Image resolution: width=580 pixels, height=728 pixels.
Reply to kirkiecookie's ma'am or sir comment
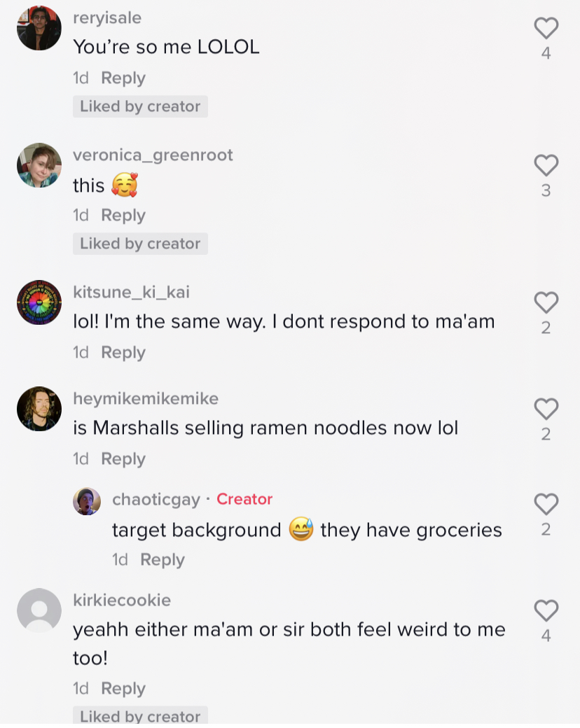click(x=123, y=688)
